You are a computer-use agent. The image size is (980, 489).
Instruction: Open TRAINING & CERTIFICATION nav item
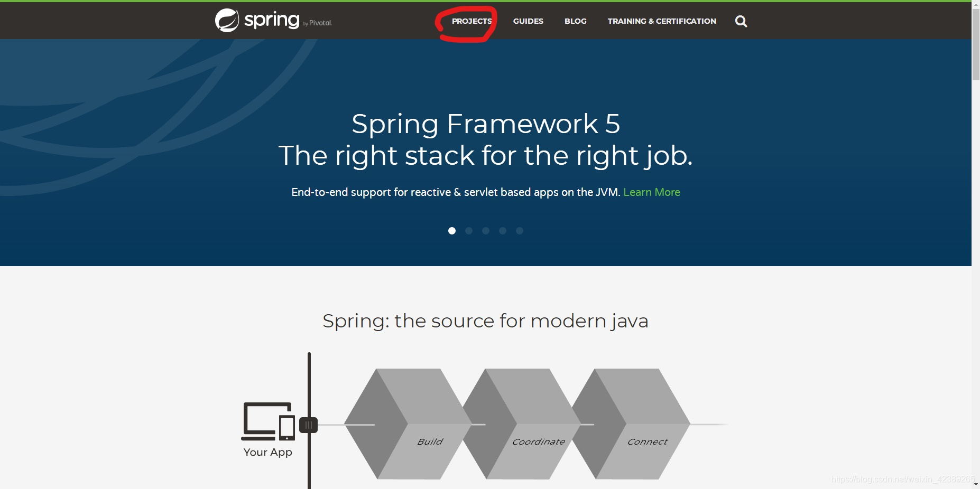pos(662,21)
